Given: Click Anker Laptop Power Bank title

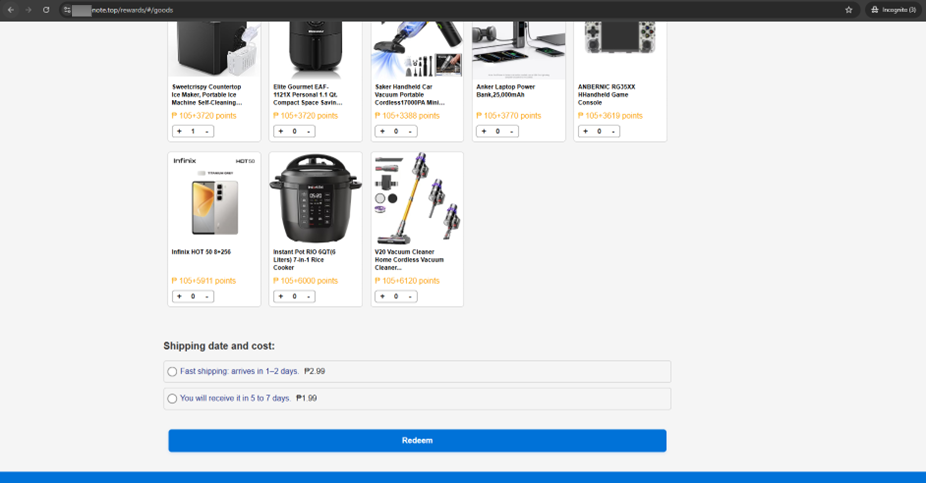Looking at the screenshot, I should coord(506,90).
